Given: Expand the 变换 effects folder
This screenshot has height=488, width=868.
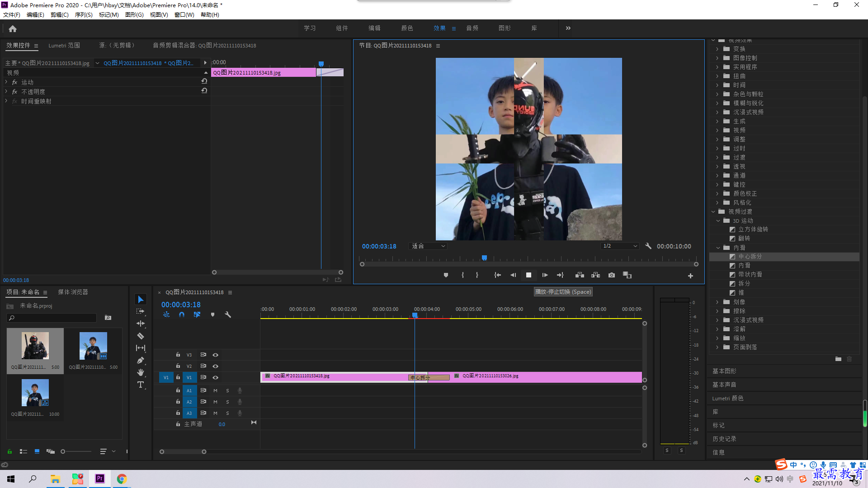Looking at the screenshot, I should (x=717, y=49).
